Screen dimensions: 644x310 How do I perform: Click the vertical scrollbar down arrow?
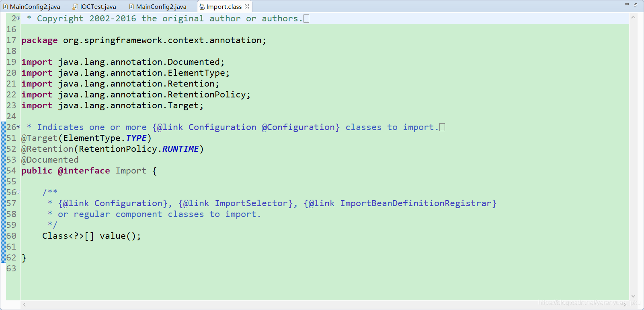coord(633,296)
